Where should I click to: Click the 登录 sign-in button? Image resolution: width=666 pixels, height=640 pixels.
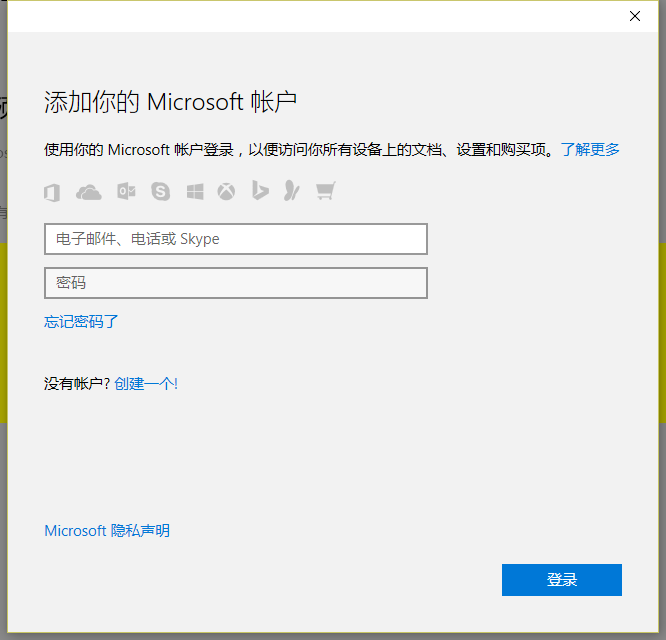tap(562, 580)
